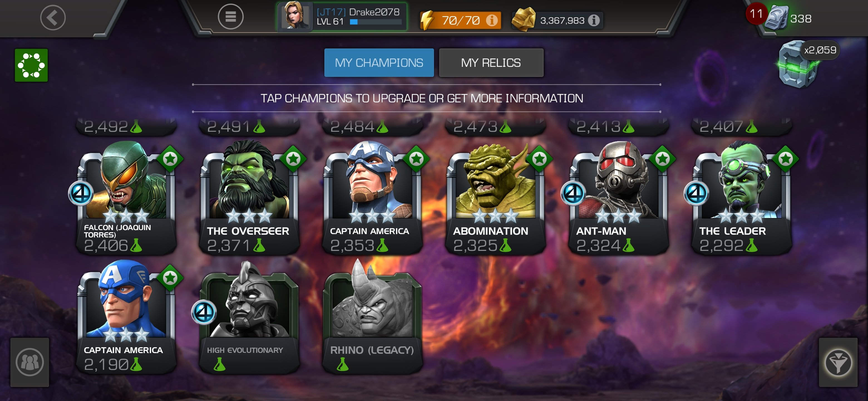Tap the back arrow button

coord(53,18)
